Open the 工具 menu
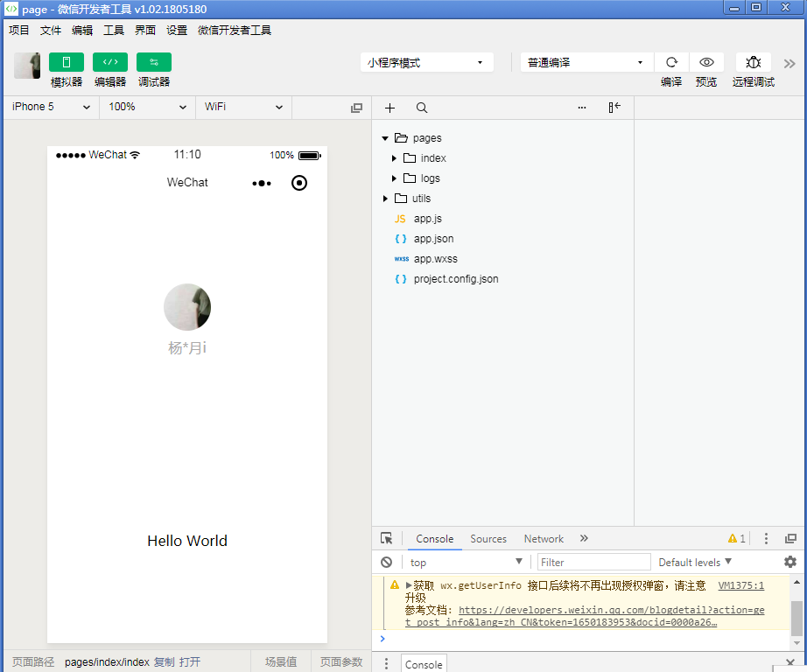Screen dimensions: 807x672 point(114,30)
